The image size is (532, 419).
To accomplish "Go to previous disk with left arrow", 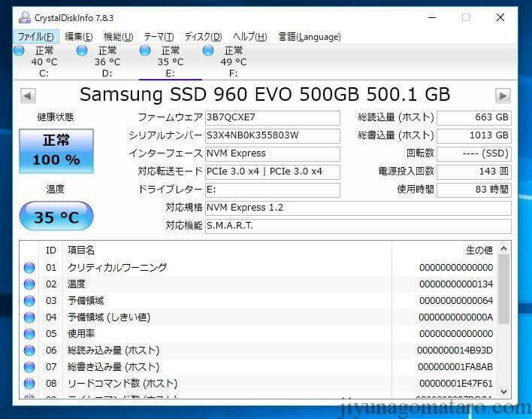I will click(28, 96).
